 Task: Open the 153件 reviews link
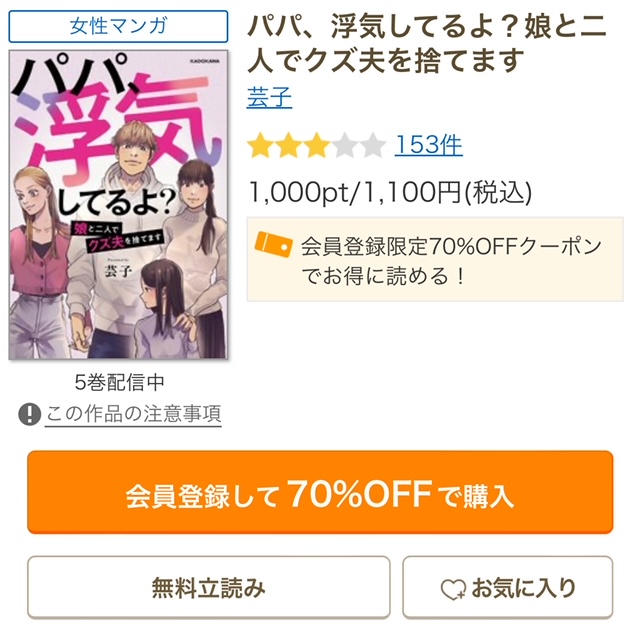pyautogui.click(x=428, y=145)
